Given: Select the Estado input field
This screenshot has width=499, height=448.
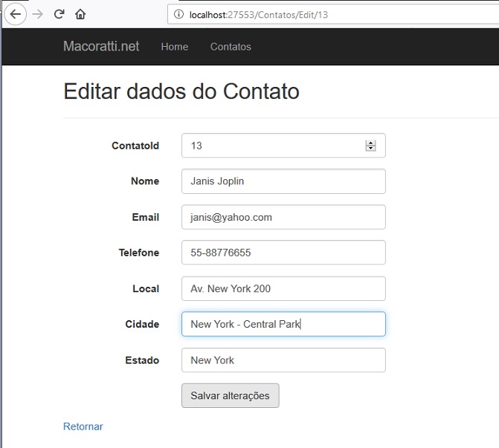Looking at the screenshot, I should tap(283, 360).
